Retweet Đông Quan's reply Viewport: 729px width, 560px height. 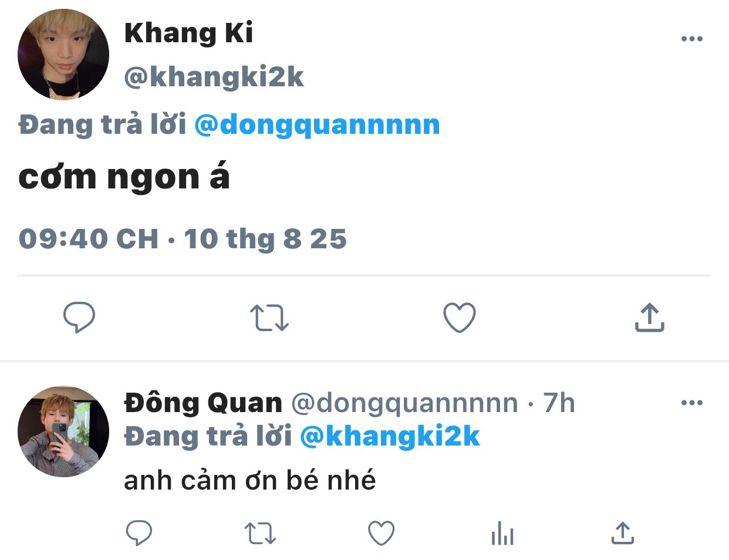(x=260, y=534)
